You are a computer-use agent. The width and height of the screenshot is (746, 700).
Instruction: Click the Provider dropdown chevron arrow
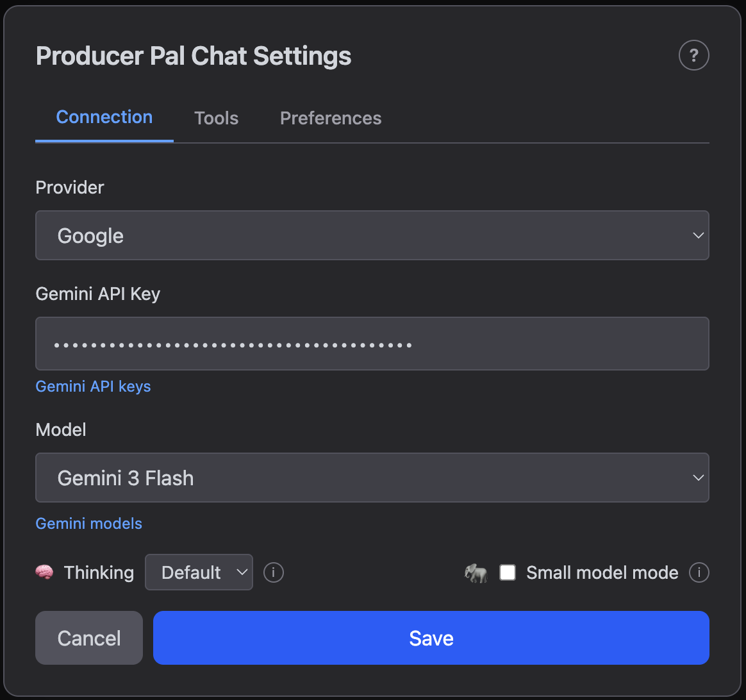tap(698, 235)
